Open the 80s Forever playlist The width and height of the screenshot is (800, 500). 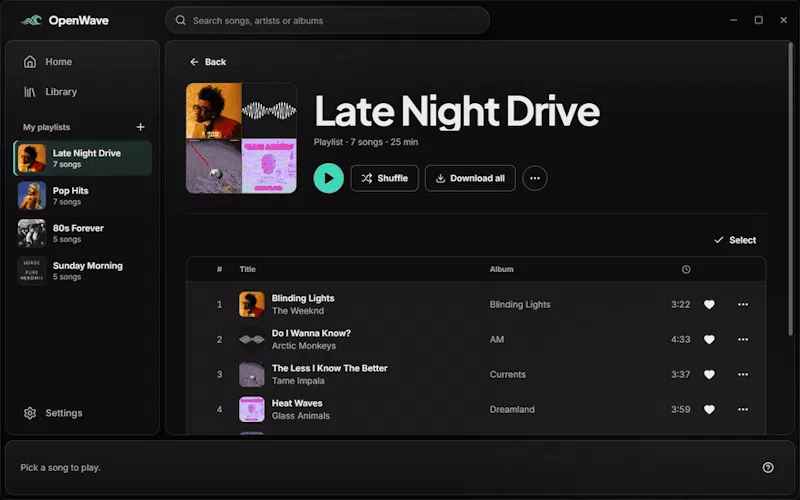(83, 233)
